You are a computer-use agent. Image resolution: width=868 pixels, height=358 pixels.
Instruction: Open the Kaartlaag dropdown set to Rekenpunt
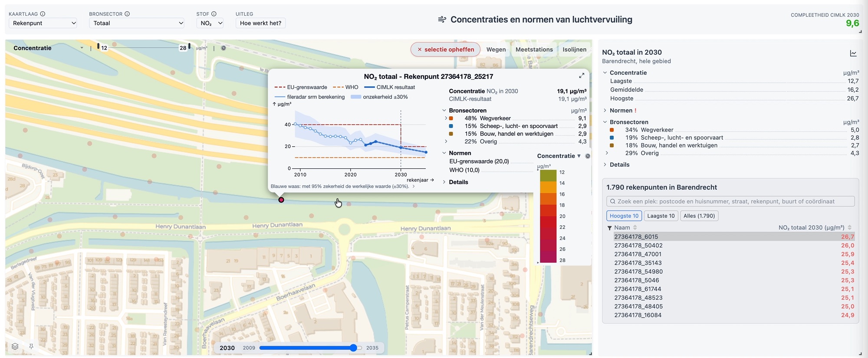[43, 23]
